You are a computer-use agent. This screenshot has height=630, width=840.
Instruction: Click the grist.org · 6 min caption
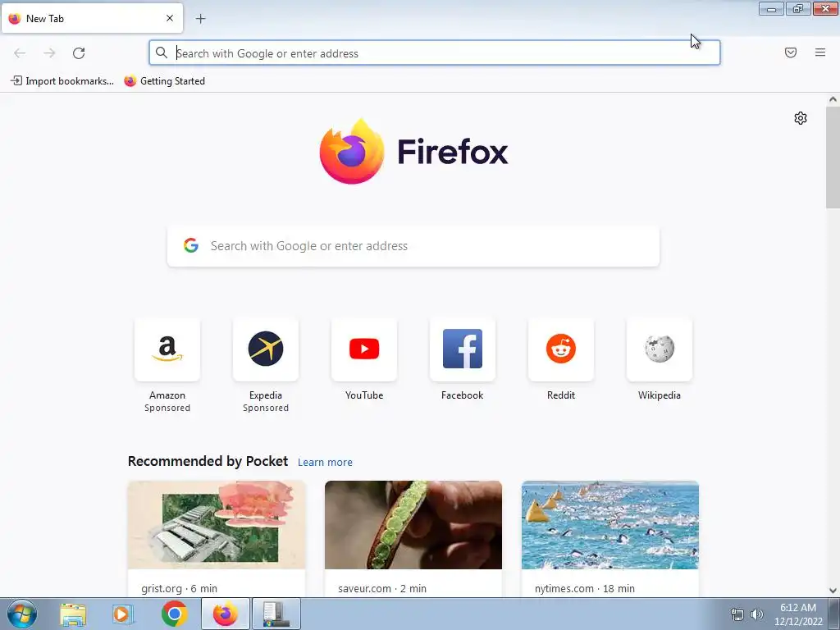[180, 588]
